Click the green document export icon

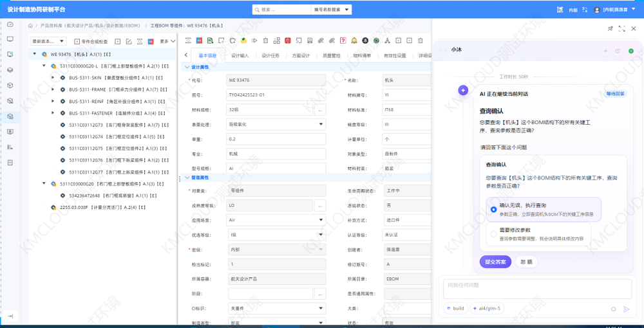[210, 41]
